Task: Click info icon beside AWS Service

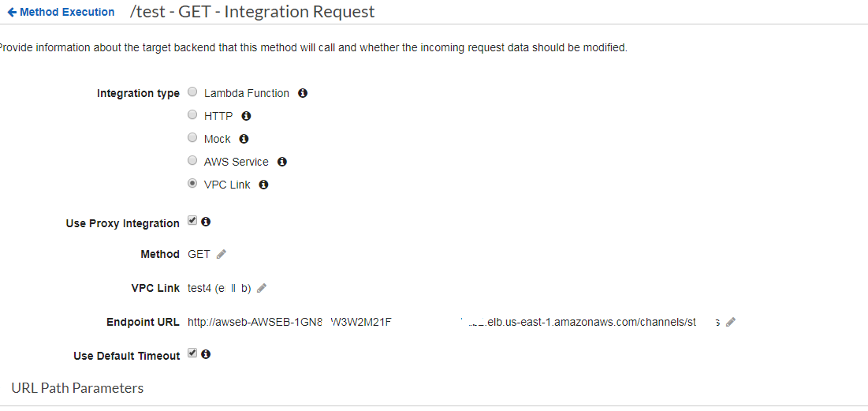Action: [281, 162]
